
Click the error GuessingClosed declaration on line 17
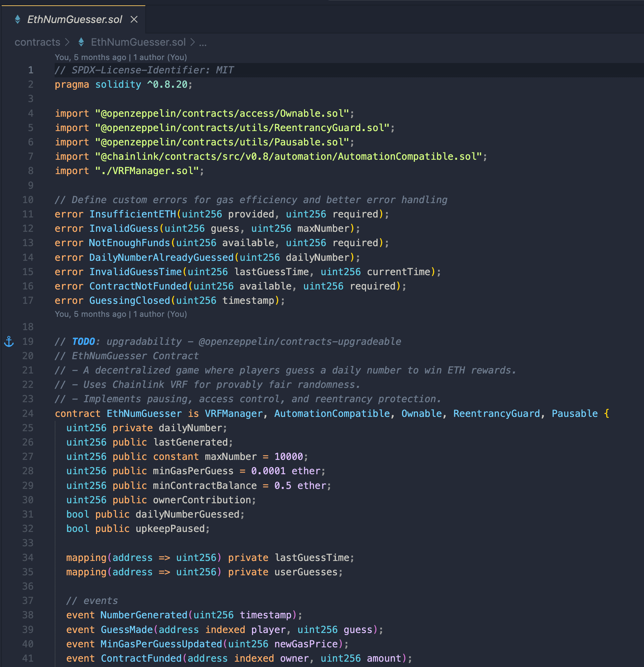point(129,300)
